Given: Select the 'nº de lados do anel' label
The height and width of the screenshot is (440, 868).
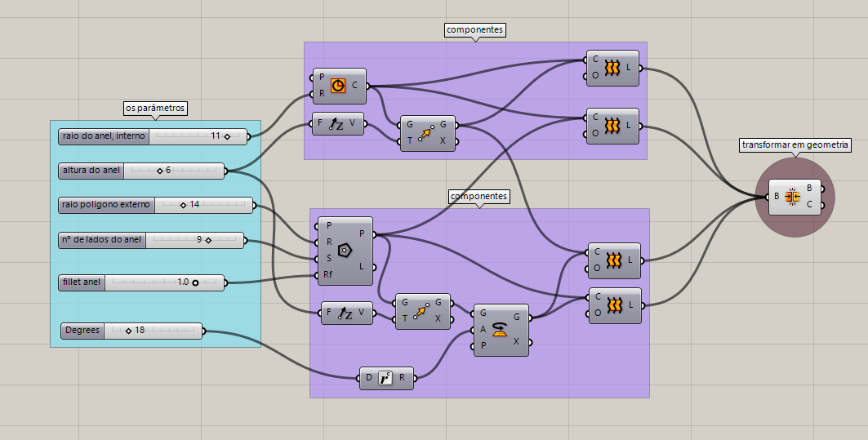Looking at the screenshot, I should pos(101,240).
